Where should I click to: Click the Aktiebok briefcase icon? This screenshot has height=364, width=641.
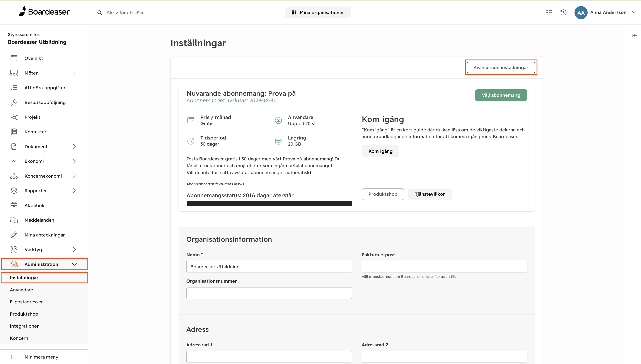coord(14,205)
